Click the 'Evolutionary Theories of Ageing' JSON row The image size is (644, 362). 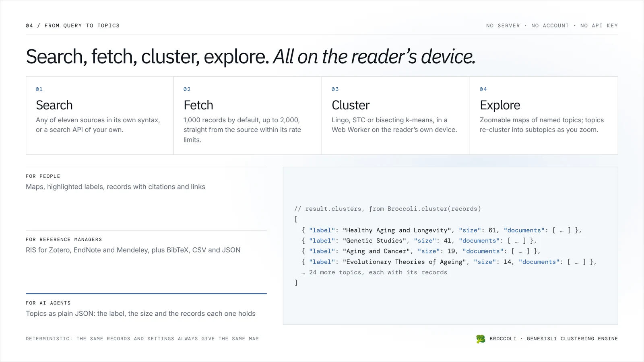pos(449,262)
